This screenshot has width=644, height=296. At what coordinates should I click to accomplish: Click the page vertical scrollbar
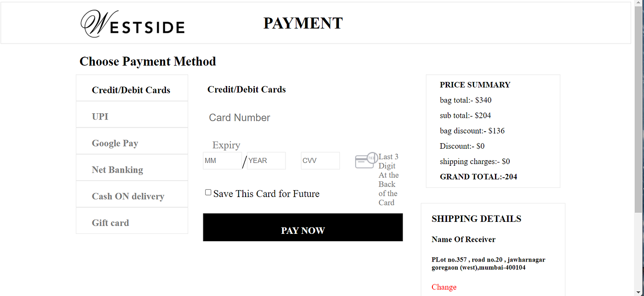tap(639, 148)
